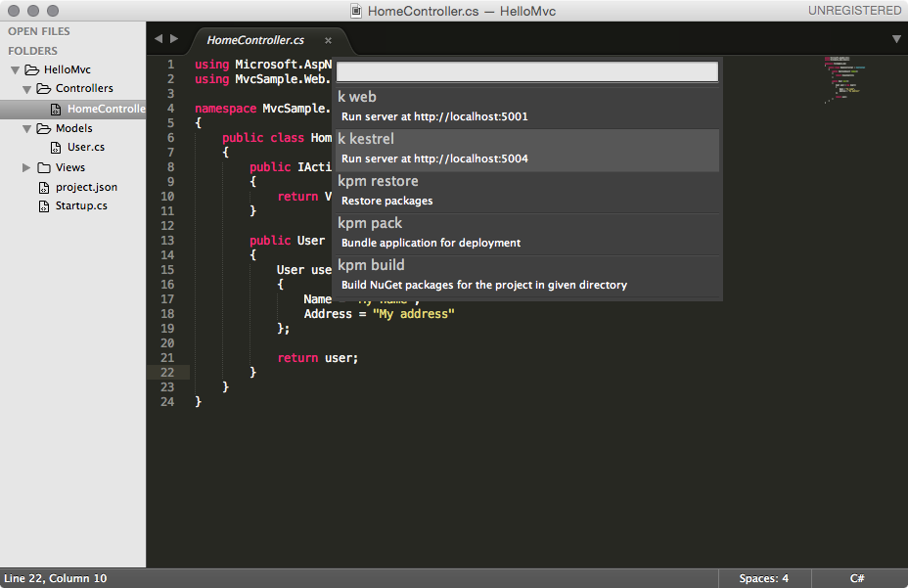Select kpm restore command
Image resolution: width=908 pixels, height=588 pixels.
click(527, 191)
